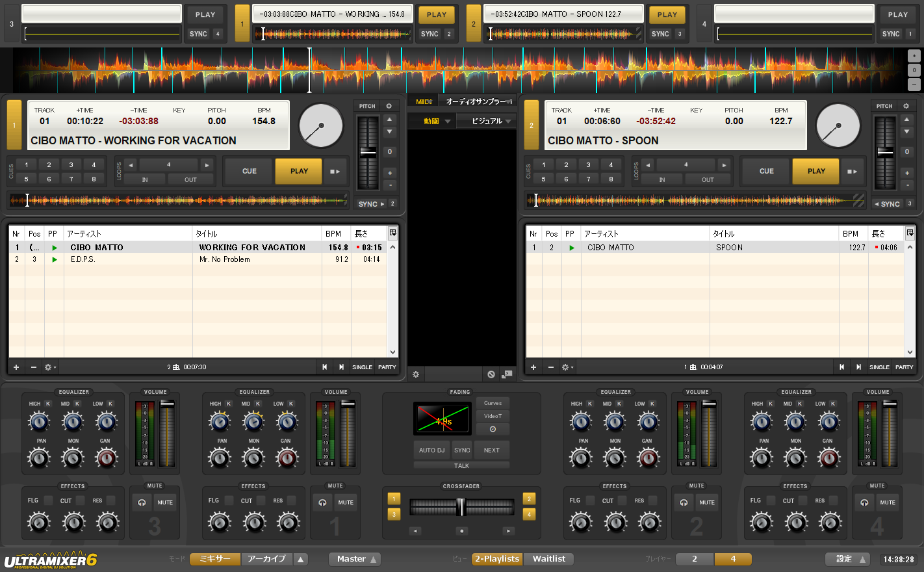Open pitch settings gear on deck 2
Viewport: 924px width, 572px height.
tap(906, 106)
